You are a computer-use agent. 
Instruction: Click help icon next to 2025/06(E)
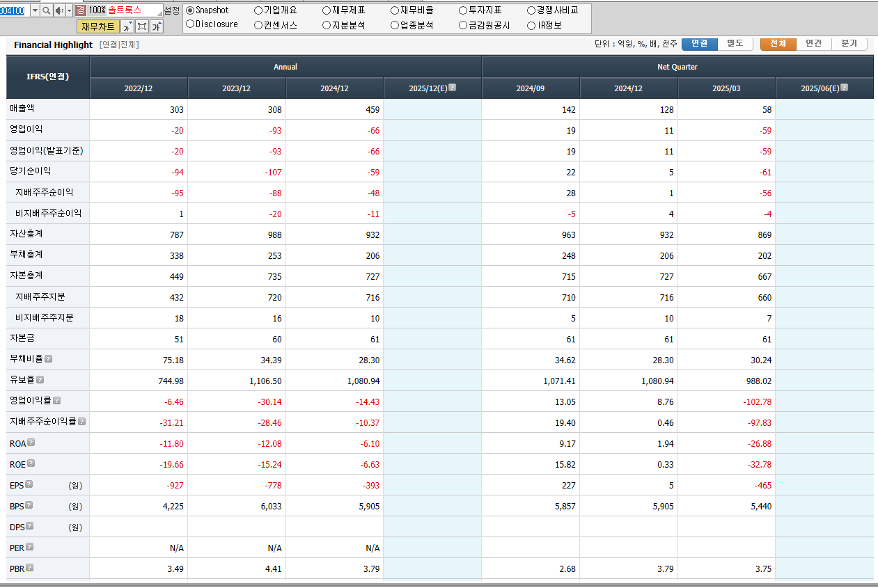pyautogui.click(x=844, y=88)
